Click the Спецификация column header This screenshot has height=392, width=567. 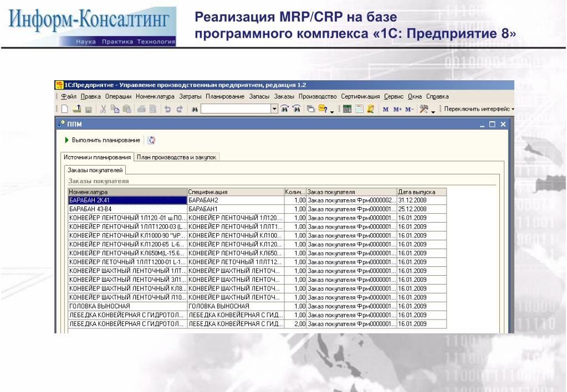coord(236,192)
